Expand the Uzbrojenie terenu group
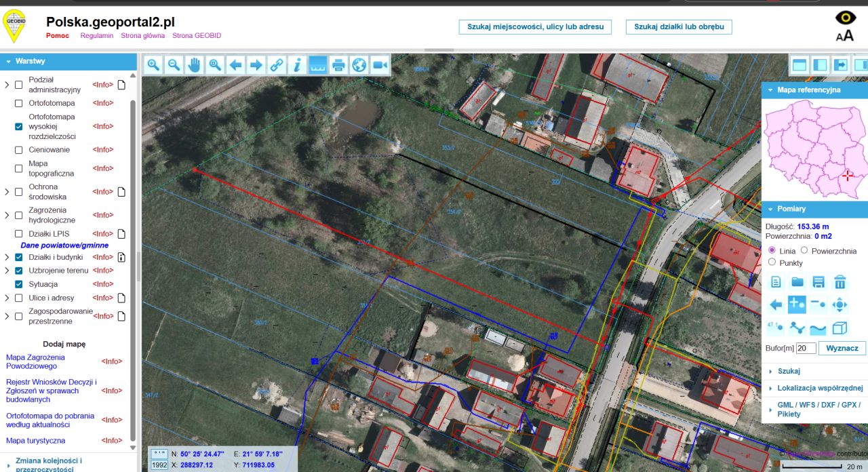Screen dimensions: 868x472 point(7,271)
